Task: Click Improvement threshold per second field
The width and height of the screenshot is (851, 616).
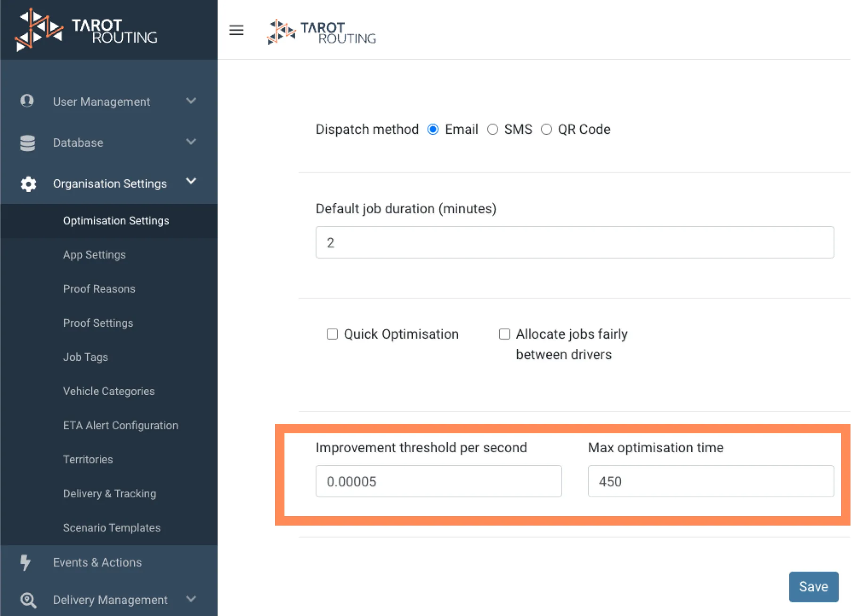Action: [438, 481]
